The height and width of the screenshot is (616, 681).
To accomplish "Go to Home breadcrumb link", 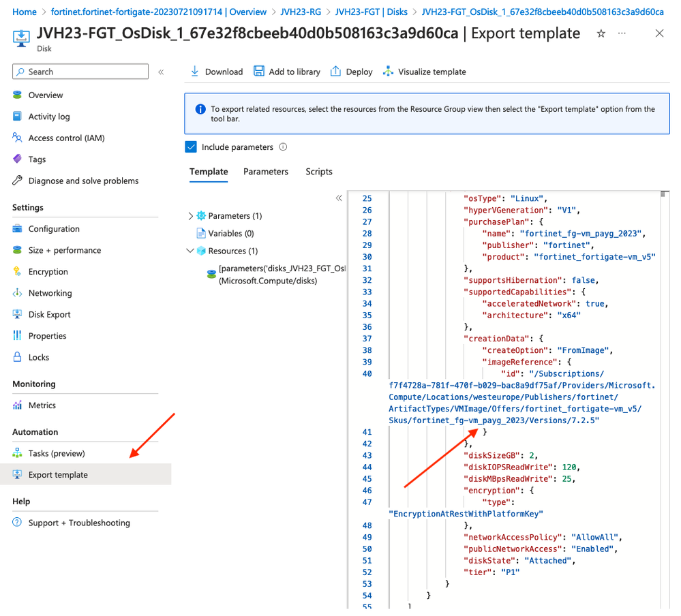I will (x=25, y=12).
